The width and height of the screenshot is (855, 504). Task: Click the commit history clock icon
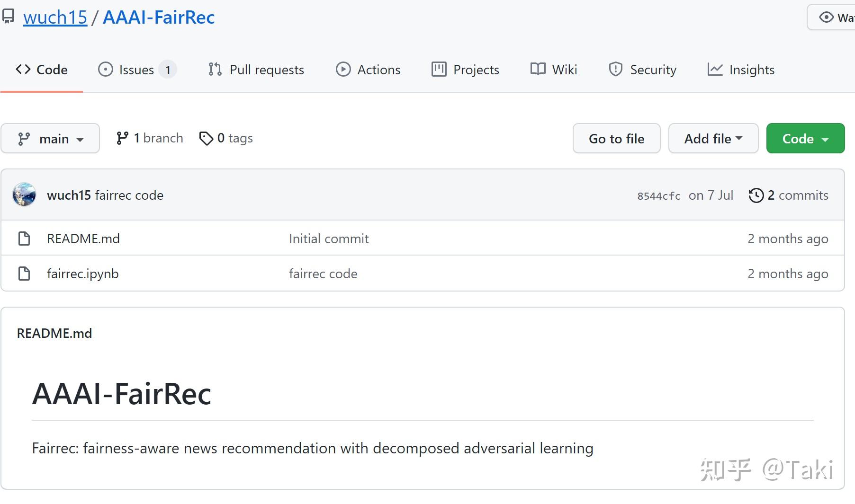pos(756,195)
